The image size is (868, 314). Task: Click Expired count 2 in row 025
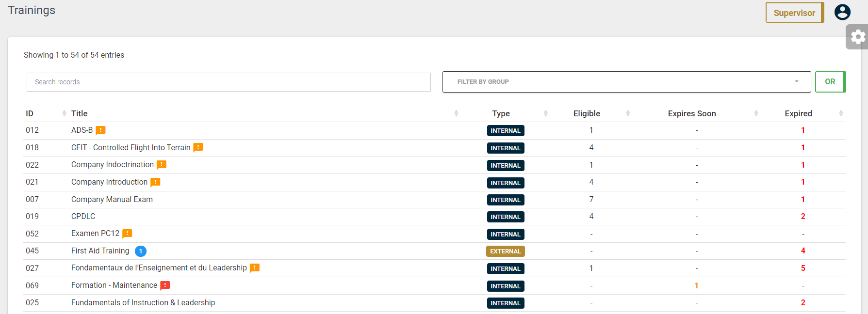pyautogui.click(x=803, y=303)
